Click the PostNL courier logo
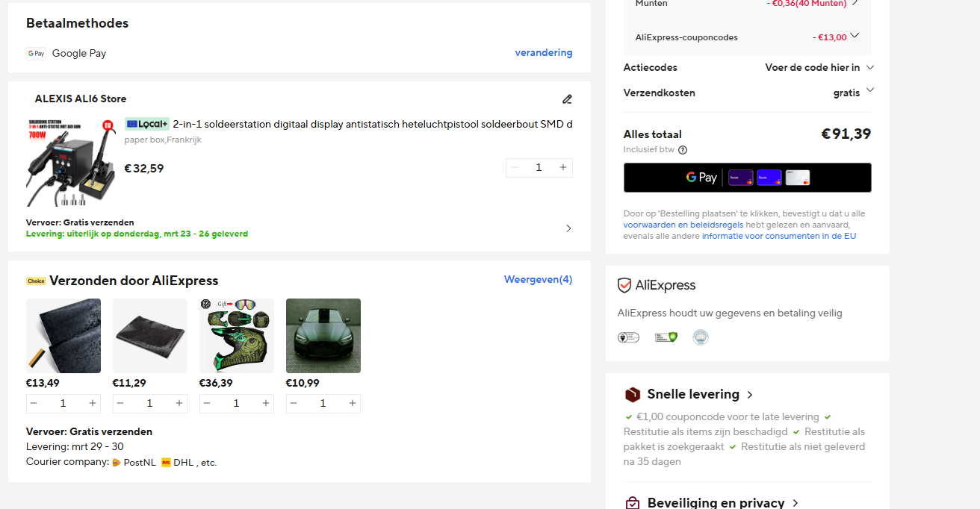Screen dimensions: 980x509 click(117, 463)
